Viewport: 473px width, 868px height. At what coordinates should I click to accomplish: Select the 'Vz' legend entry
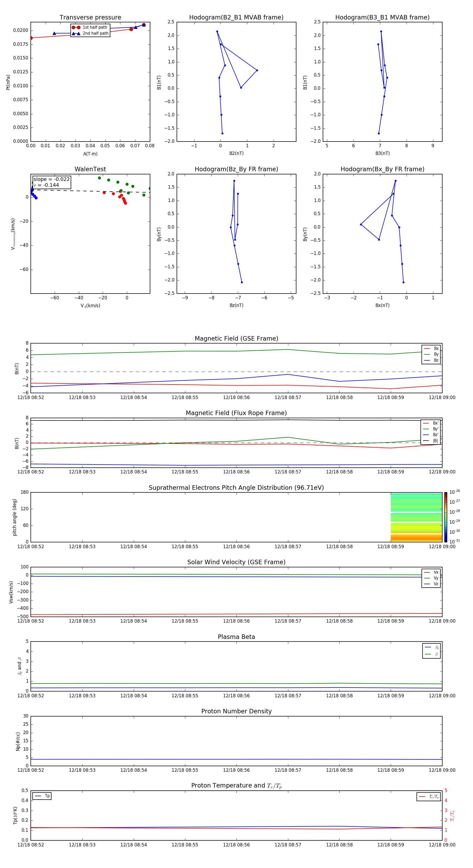pyautogui.click(x=431, y=584)
